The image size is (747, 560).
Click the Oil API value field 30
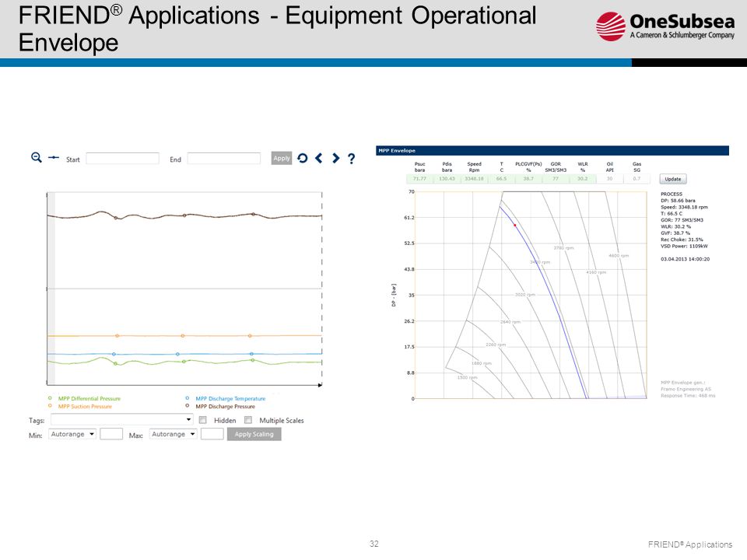pos(610,179)
